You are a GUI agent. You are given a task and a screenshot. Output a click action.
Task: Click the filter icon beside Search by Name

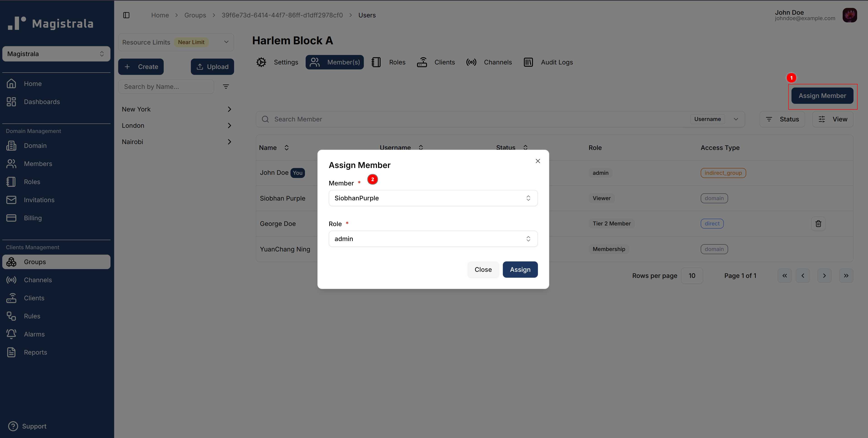(226, 87)
